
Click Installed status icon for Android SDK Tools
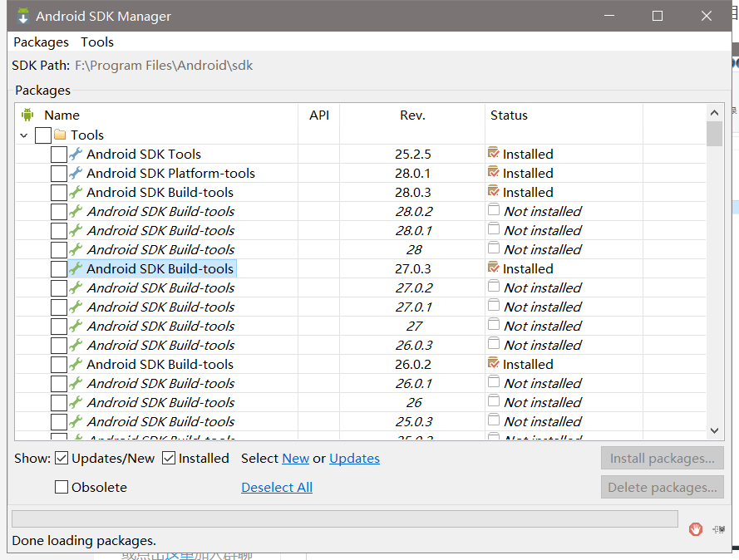tap(494, 153)
